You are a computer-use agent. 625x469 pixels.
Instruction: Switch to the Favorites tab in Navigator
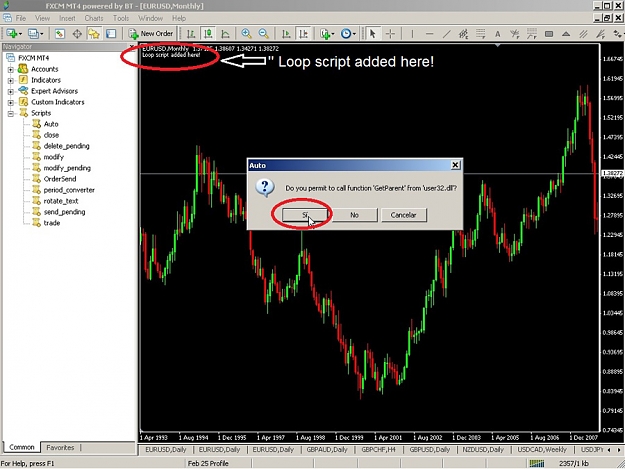coord(60,447)
